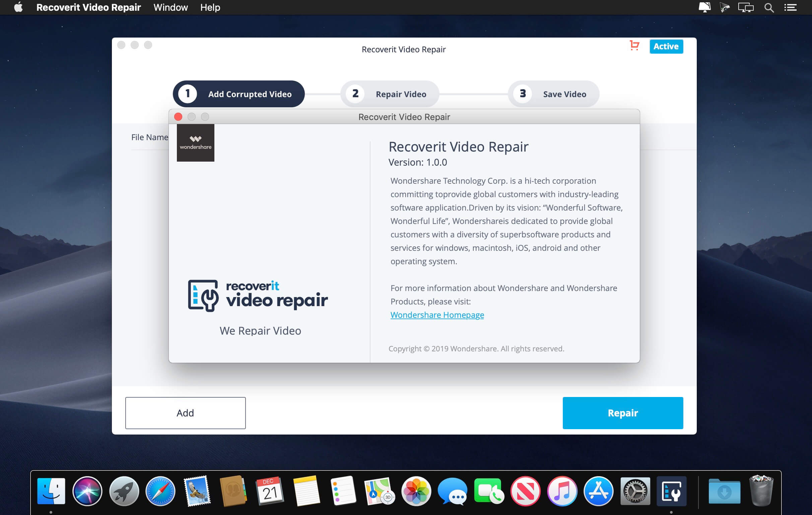Screen dimensions: 812x515
Task: Click the Wondershare logo in About dialog
Action: pos(196,143)
